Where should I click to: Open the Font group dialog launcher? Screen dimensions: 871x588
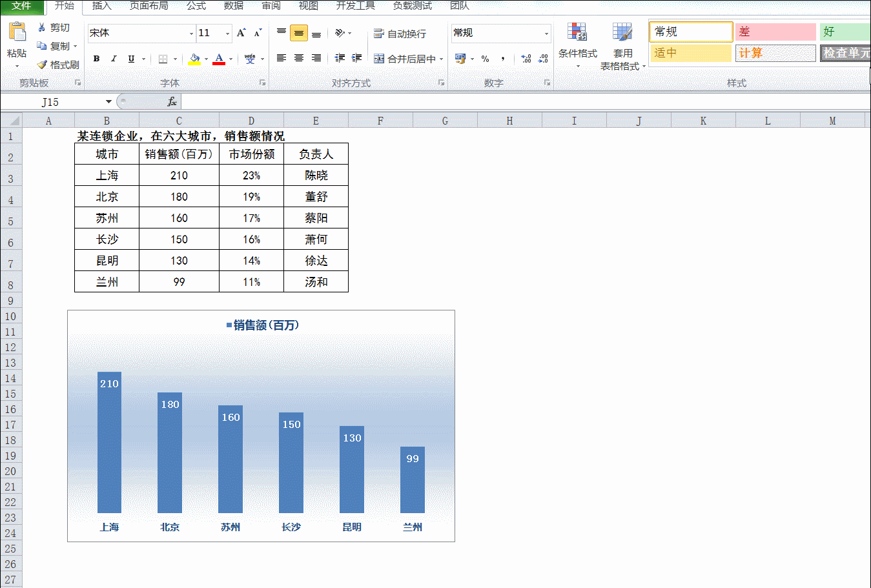click(263, 83)
